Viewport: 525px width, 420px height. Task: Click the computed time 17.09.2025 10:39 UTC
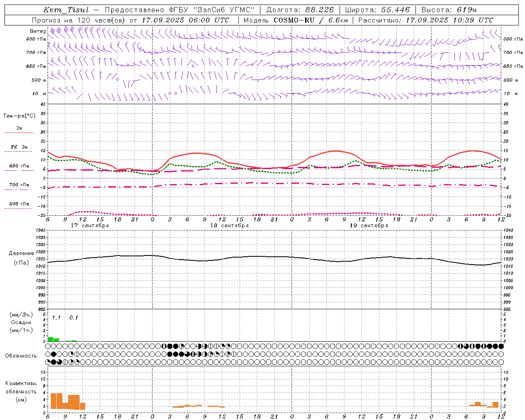point(450,20)
